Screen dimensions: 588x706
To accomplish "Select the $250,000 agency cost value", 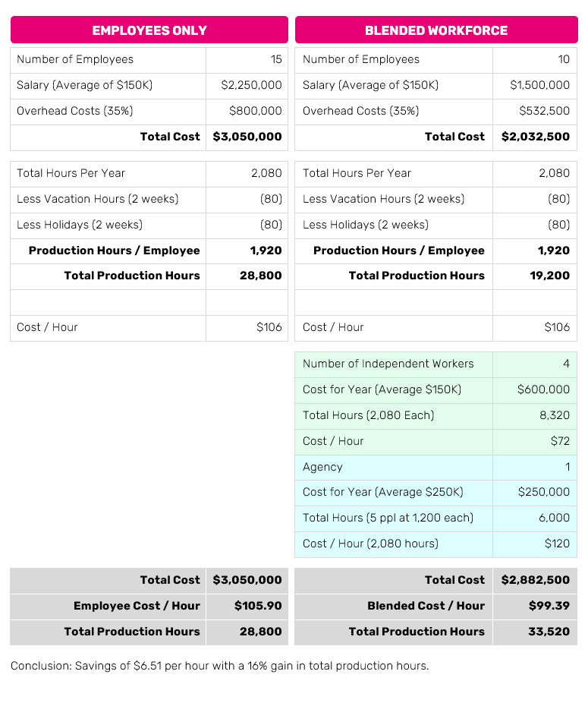I will tap(543, 492).
